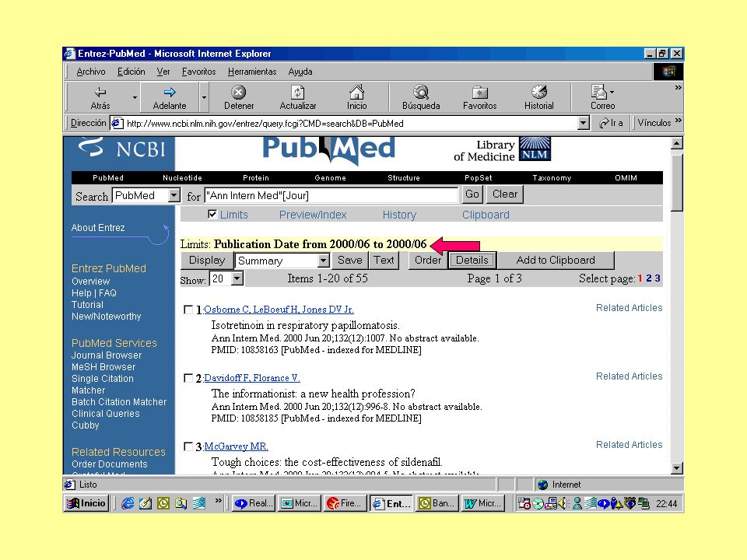Check the box for citation 3 McGarvey MR
747x560 pixels.
click(188, 446)
